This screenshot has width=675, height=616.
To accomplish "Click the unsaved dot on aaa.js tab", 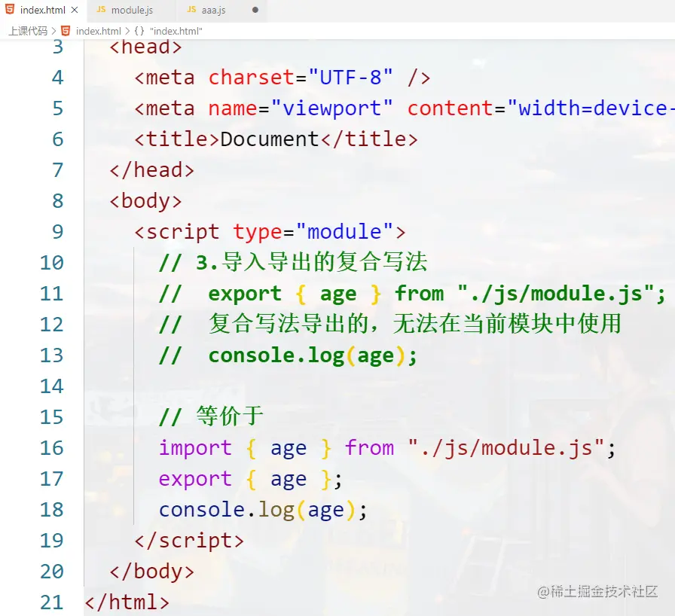I will [255, 10].
